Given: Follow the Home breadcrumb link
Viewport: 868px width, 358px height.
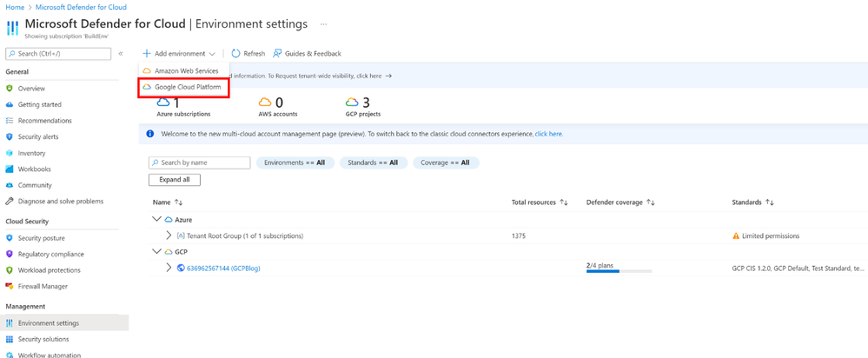Looking at the screenshot, I should (15, 7).
